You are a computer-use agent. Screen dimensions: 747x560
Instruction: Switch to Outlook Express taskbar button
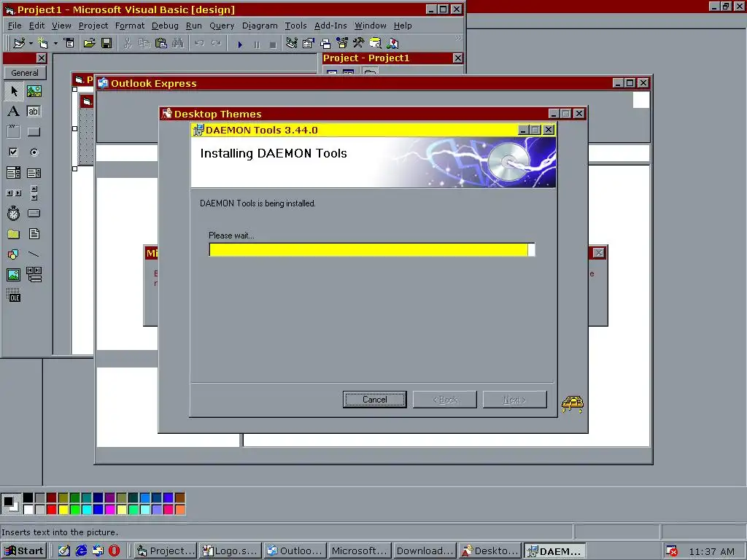pyautogui.click(x=295, y=551)
